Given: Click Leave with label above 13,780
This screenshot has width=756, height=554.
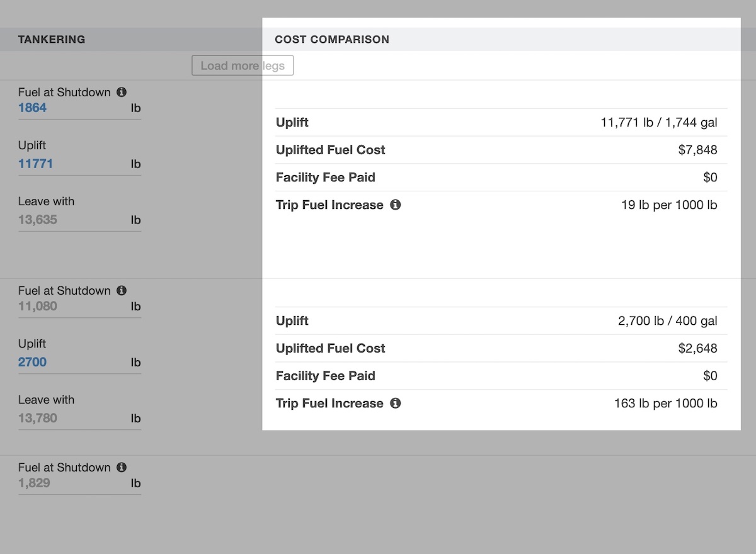Looking at the screenshot, I should [46, 400].
